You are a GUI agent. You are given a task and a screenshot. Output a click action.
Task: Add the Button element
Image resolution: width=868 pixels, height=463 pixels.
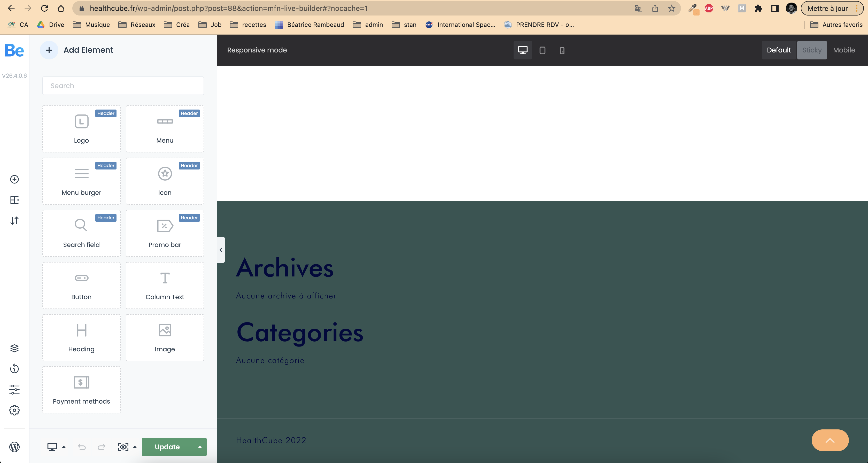81,285
